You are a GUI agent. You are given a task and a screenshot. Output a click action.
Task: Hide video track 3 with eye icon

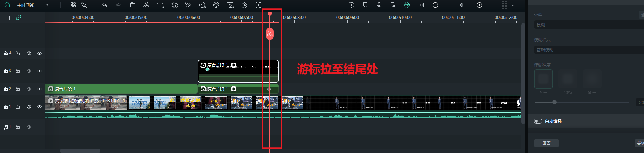click(x=40, y=71)
